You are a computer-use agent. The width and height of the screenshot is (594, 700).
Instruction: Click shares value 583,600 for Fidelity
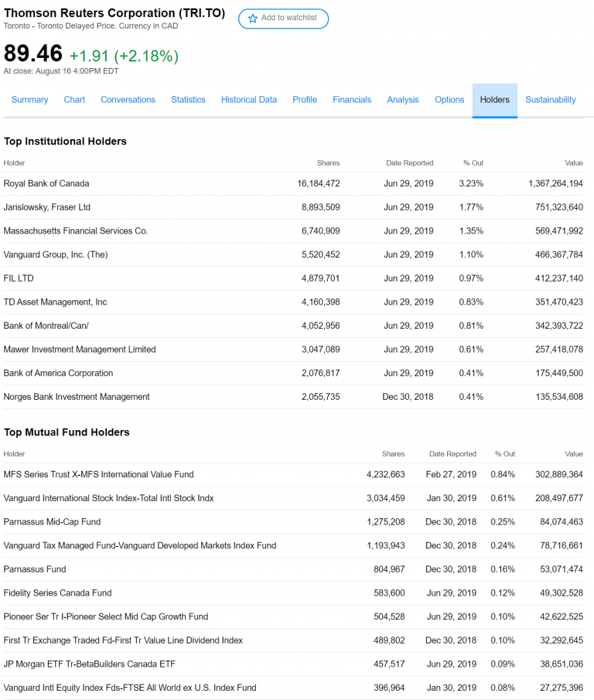click(389, 592)
